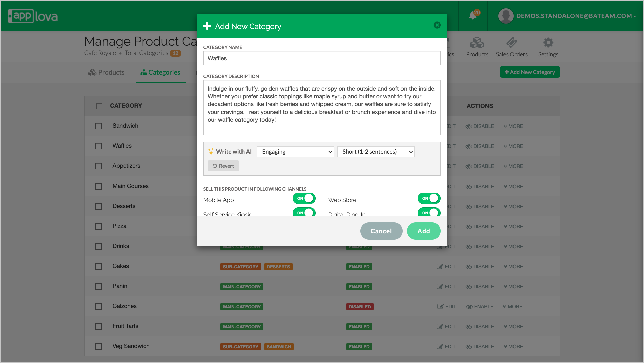Open Sales Orders ticket icon
Screen dimensions: 644x363
[511, 43]
